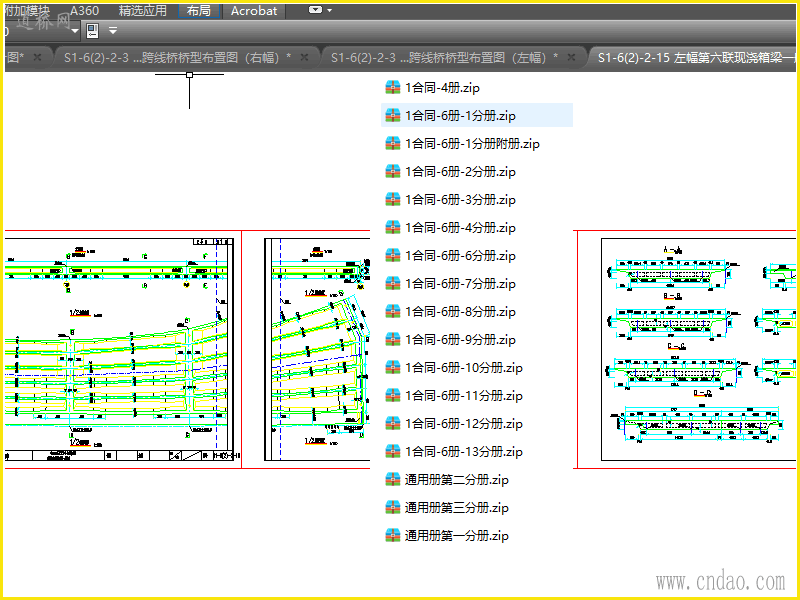Expand the combo box arrow in quick access toolbar

coord(75,32)
